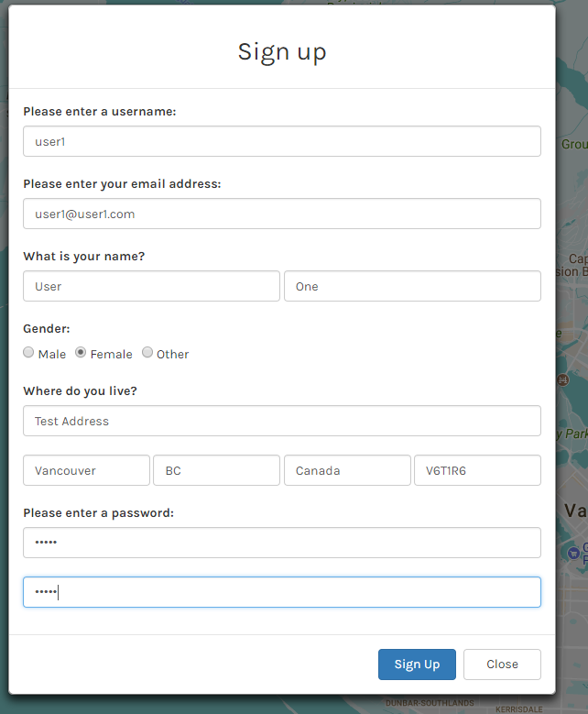
Task: Click the Vancouver city field
Action: click(x=86, y=470)
